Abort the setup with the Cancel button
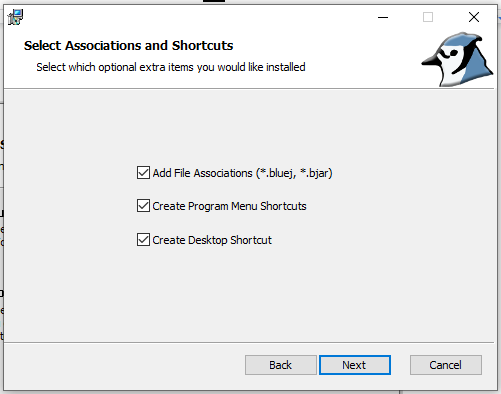This screenshot has height=394, width=501. tap(446, 365)
